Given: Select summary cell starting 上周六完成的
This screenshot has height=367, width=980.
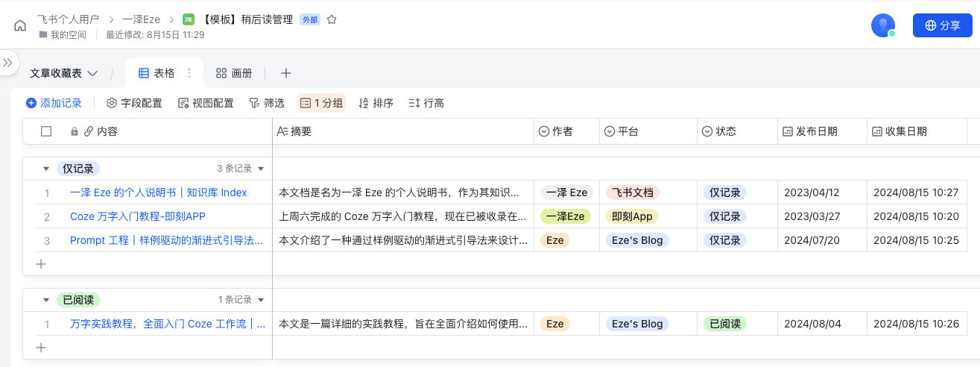Looking at the screenshot, I should coord(403,216).
